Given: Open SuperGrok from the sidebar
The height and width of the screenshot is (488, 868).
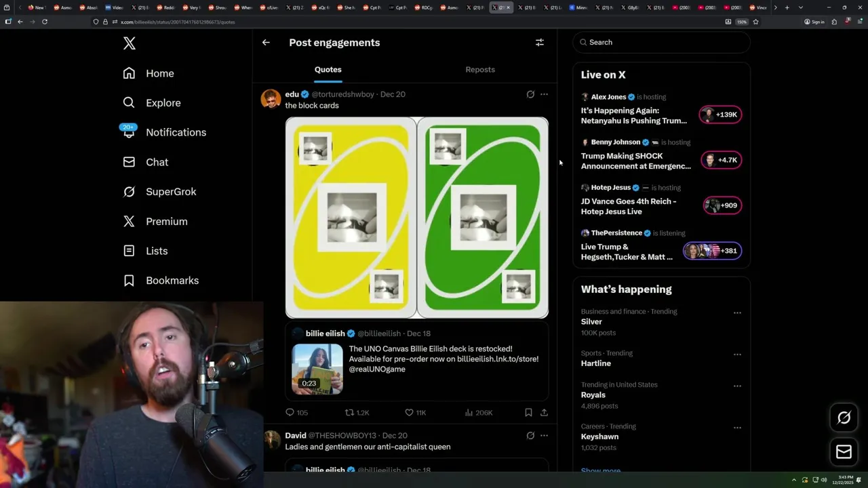Looking at the screenshot, I should pos(159,192).
